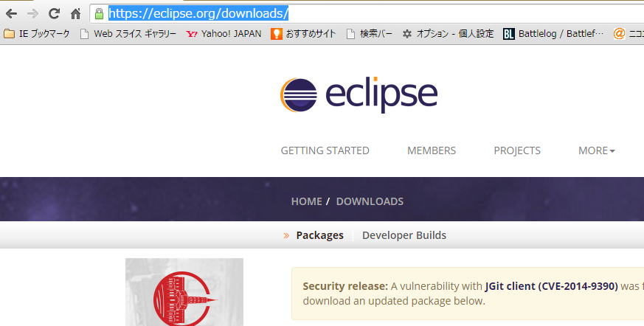Select the address bar URL field
This screenshot has width=644, height=326.
[x=367, y=13]
